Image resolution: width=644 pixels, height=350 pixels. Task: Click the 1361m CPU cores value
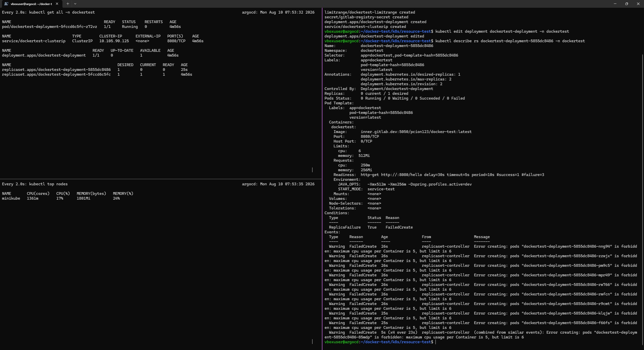(33, 198)
